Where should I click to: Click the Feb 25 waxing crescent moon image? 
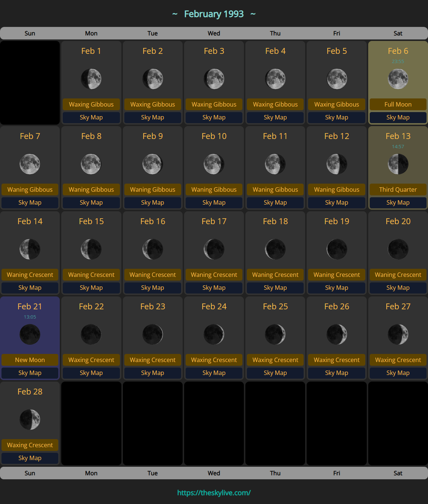click(x=275, y=334)
